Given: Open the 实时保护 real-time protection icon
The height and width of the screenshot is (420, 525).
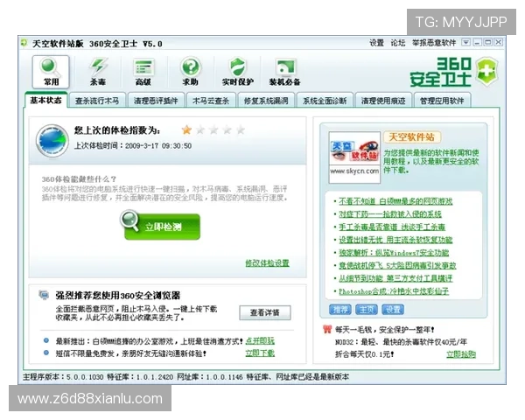Looking at the screenshot, I should [x=238, y=72].
